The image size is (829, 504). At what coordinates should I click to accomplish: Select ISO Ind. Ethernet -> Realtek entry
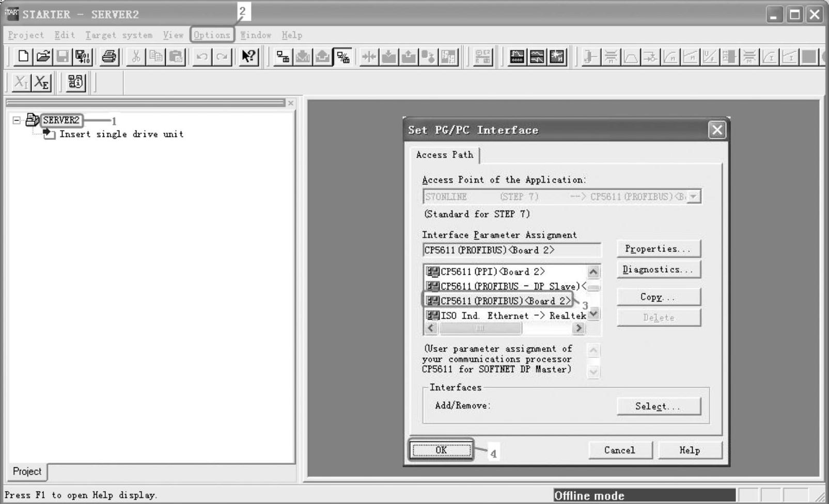(506, 316)
